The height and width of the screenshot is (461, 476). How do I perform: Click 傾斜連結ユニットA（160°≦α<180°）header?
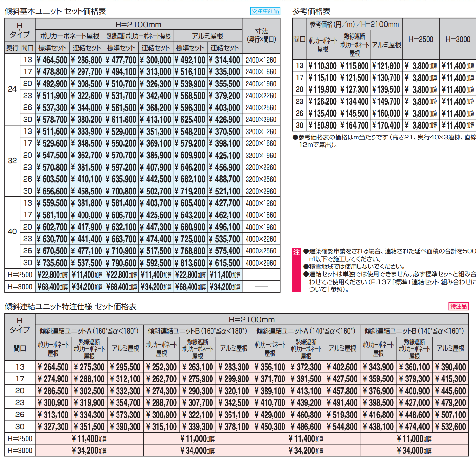tap(89, 331)
